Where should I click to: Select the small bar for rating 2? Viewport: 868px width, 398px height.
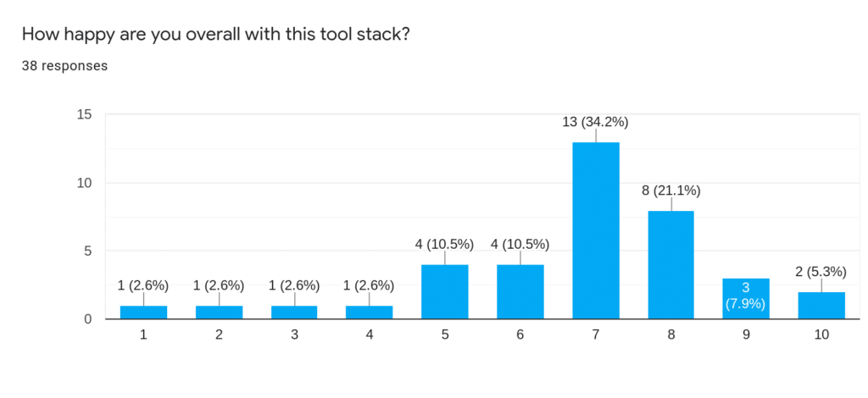[x=219, y=312]
